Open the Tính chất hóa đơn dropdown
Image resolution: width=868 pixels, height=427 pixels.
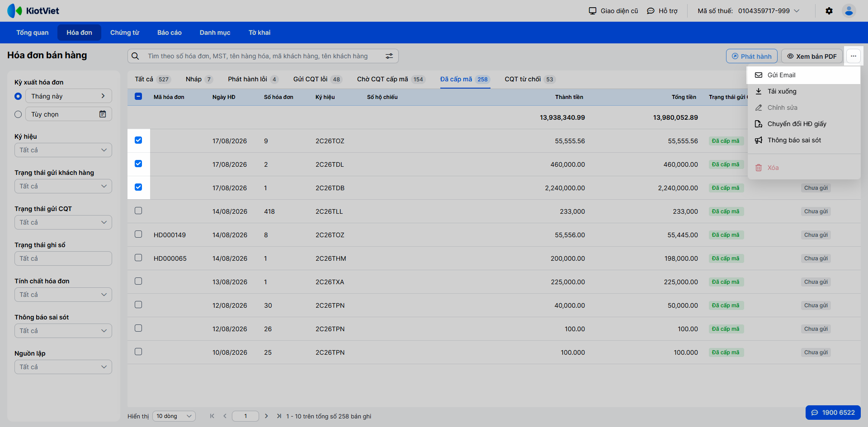tap(63, 295)
